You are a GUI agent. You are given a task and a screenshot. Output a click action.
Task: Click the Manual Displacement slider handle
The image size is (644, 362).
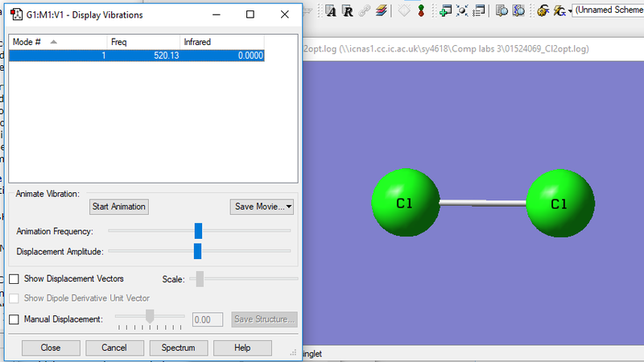(150, 316)
